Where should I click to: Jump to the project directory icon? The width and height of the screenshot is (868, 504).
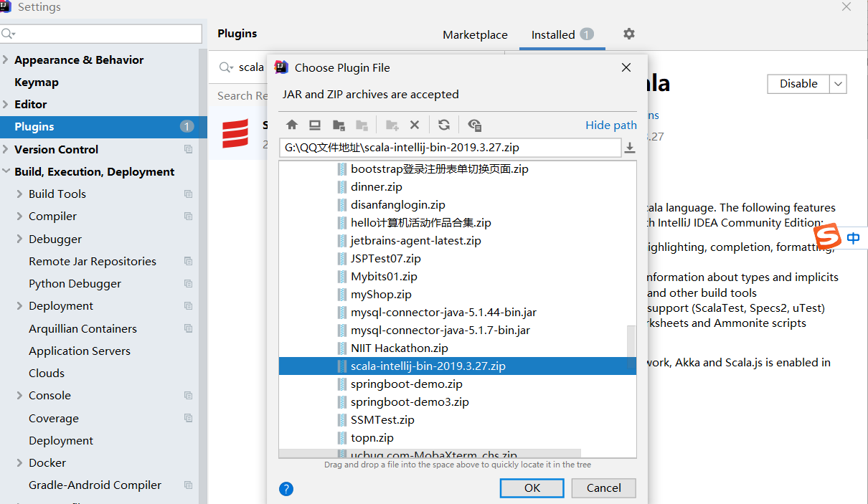point(339,125)
